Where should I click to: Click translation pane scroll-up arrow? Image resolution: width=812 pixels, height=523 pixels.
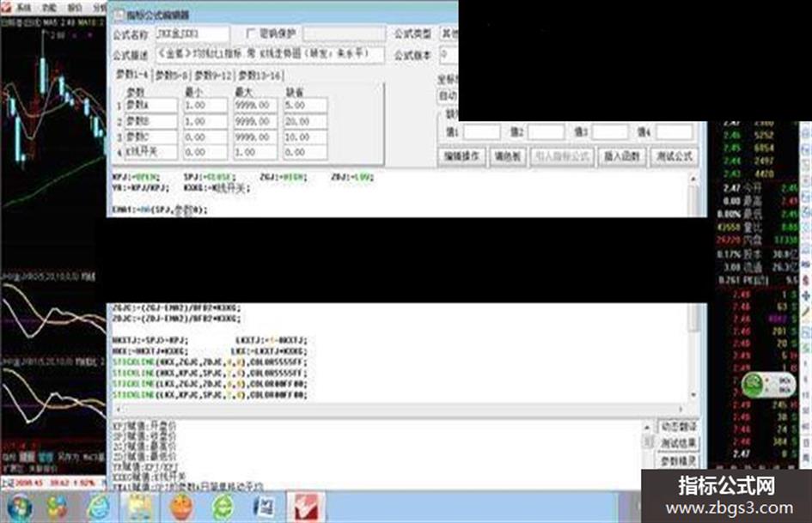[647, 427]
